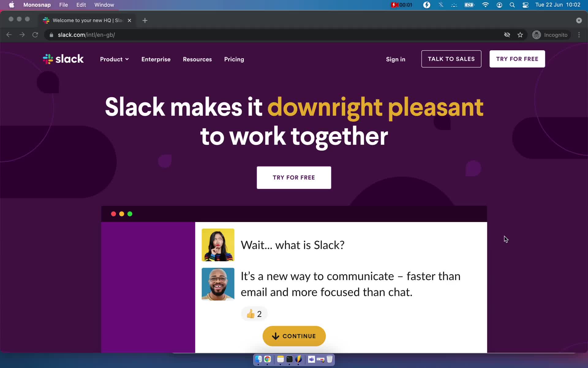
Task: Click the padlock site info icon
Action: tap(51, 35)
